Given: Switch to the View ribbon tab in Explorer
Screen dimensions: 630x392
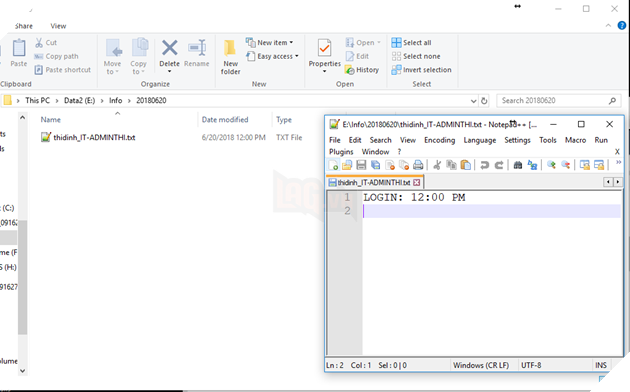Looking at the screenshot, I should point(58,26).
